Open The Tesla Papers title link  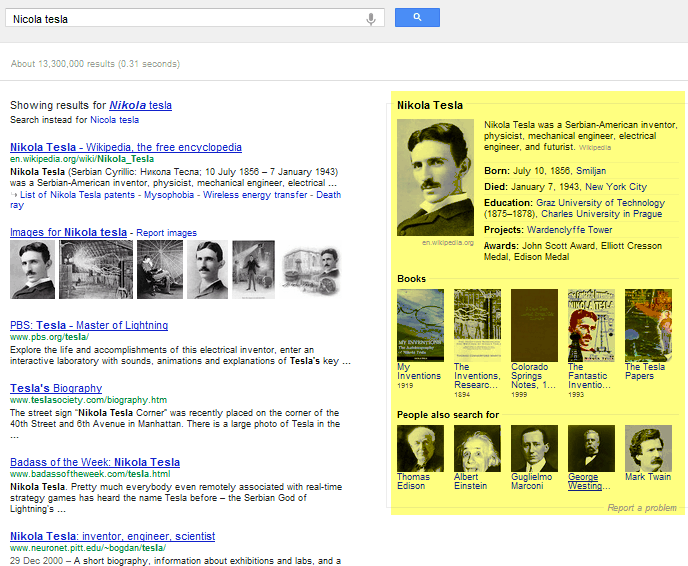(645, 371)
